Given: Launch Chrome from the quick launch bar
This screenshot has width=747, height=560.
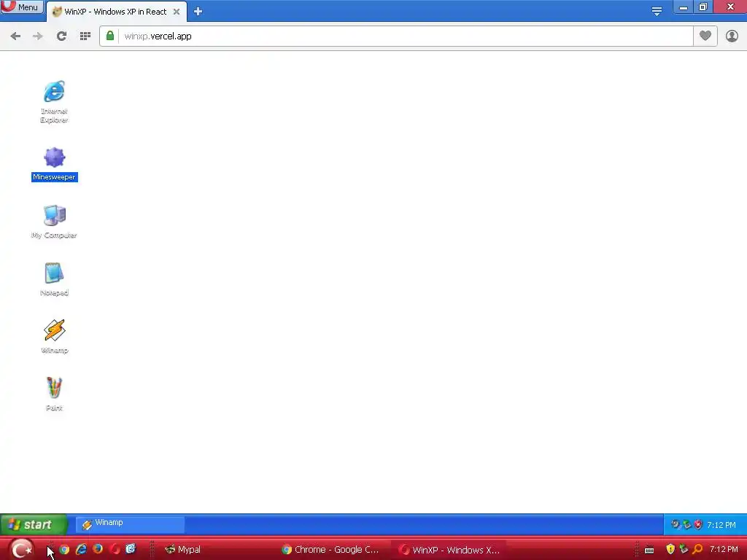Looking at the screenshot, I should (x=64, y=550).
